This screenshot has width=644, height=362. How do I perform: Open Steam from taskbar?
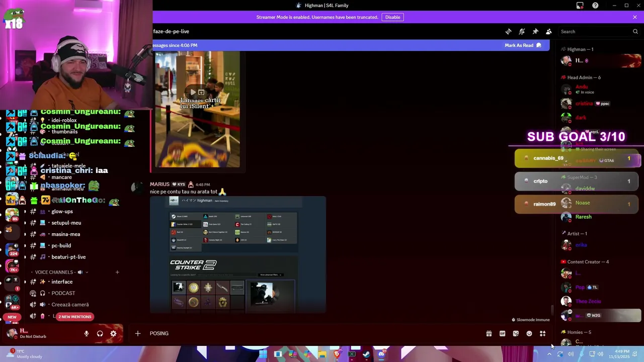click(x=366, y=354)
